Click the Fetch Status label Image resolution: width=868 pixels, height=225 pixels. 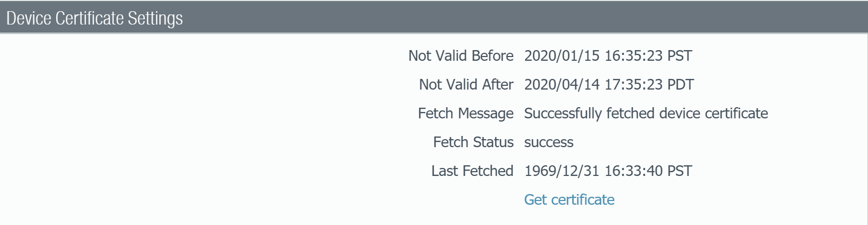coord(473,142)
